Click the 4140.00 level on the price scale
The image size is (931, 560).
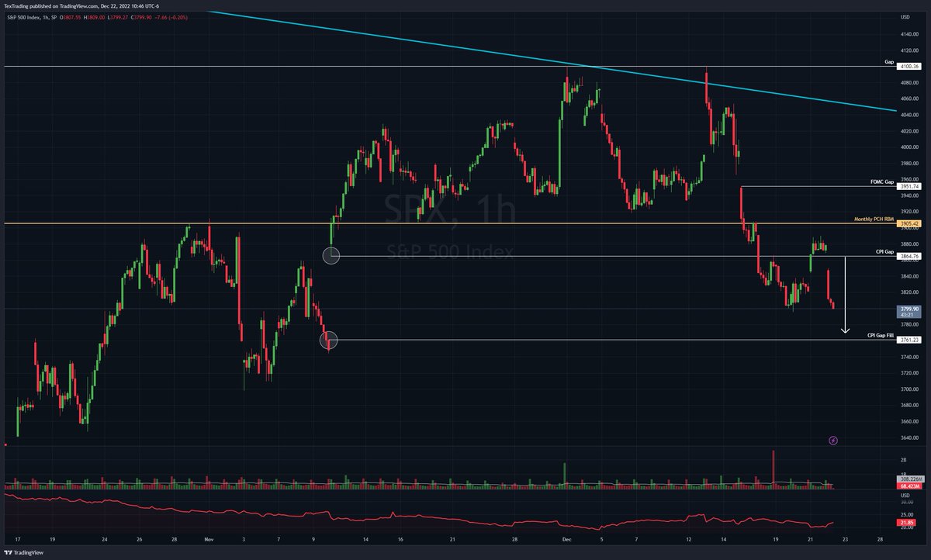pos(909,34)
